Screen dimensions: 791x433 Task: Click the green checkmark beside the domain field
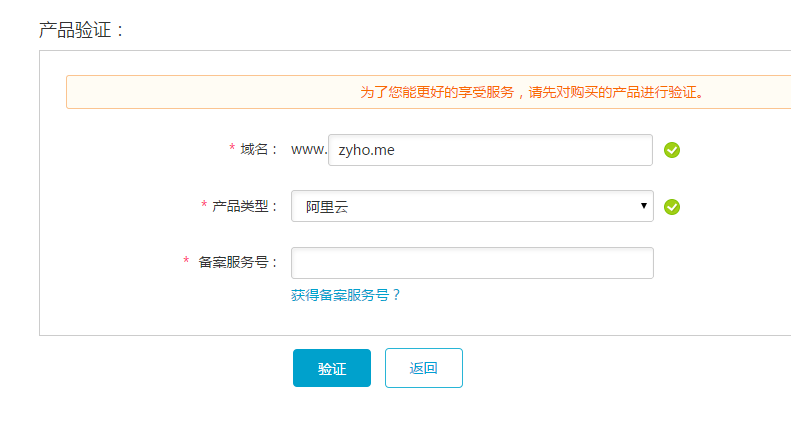pos(672,150)
